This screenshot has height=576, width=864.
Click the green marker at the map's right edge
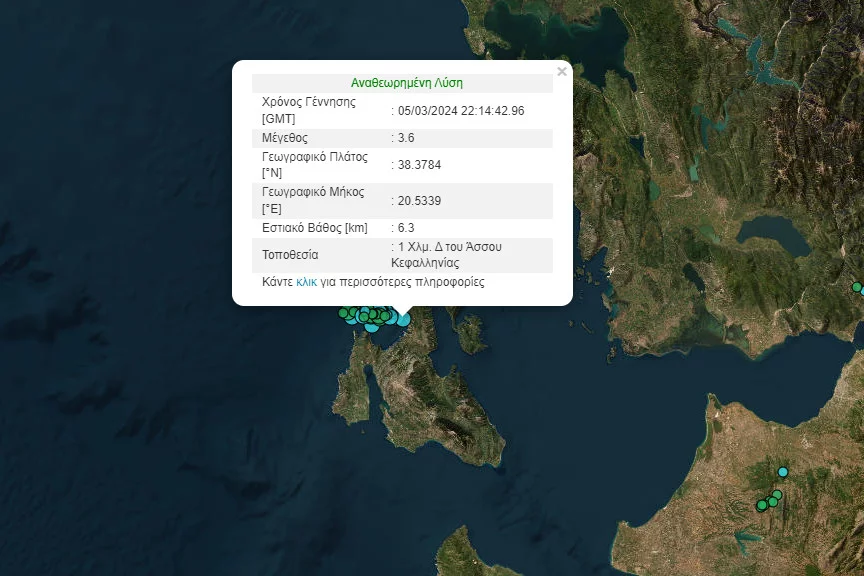pos(857,287)
